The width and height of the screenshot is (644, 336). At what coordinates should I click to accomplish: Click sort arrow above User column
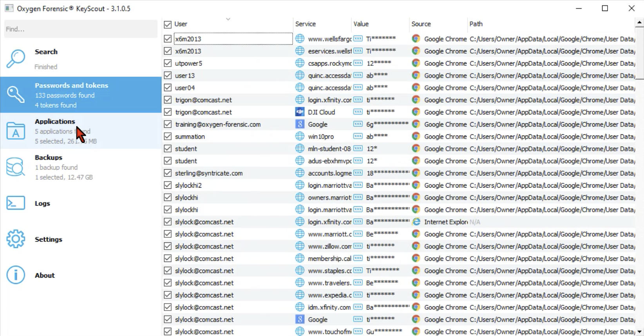(228, 19)
